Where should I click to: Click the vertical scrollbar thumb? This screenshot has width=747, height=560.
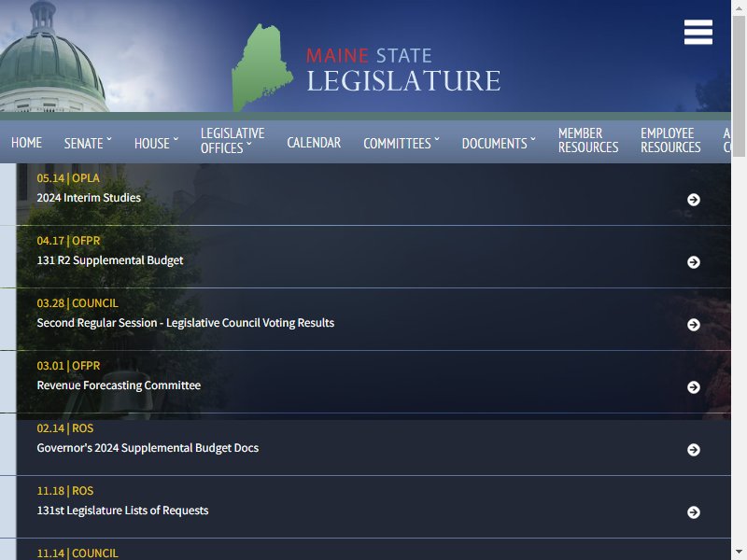740,86
